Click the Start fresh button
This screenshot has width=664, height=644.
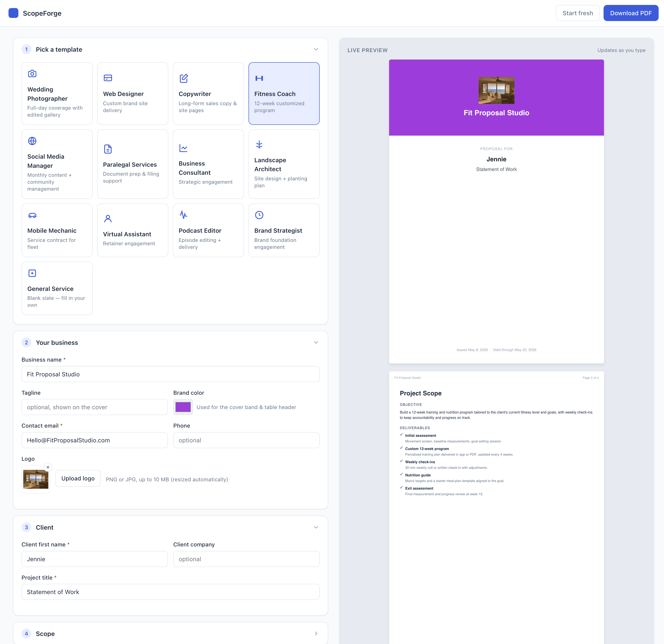point(578,13)
